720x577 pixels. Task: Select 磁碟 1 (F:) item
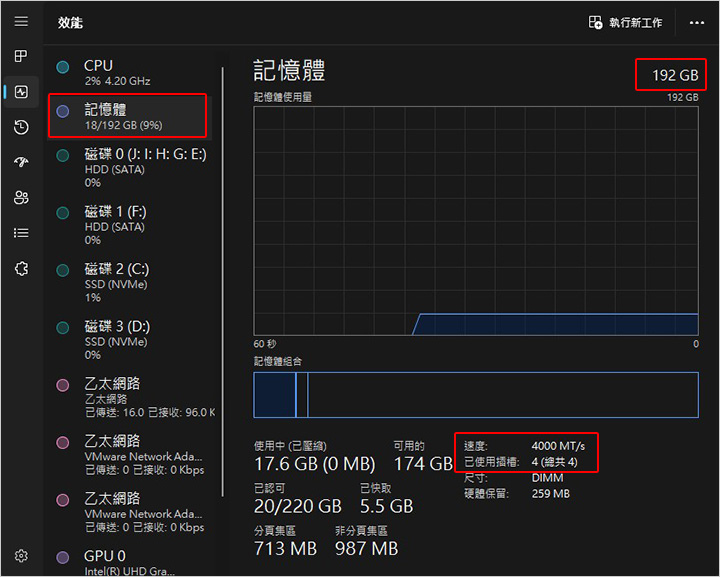[129, 225]
